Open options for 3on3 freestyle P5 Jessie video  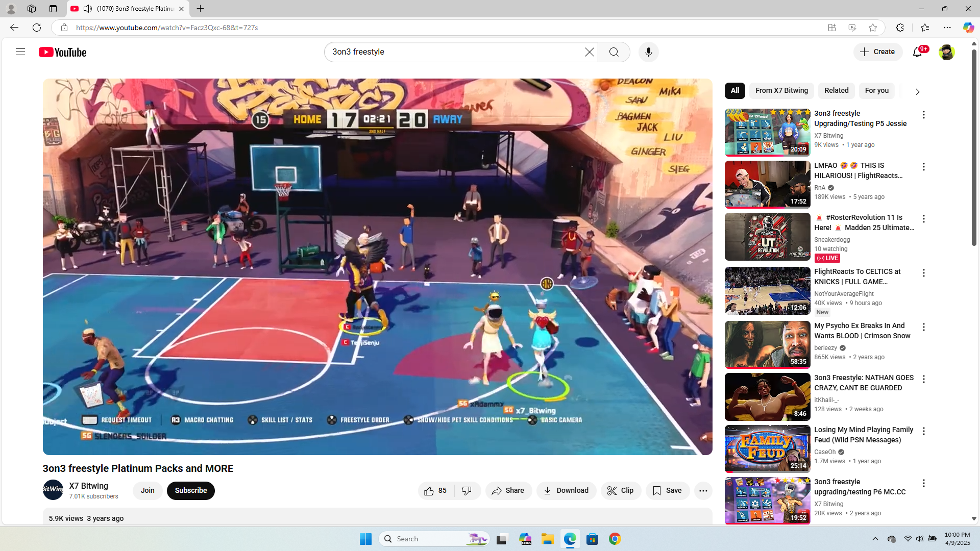click(924, 115)
